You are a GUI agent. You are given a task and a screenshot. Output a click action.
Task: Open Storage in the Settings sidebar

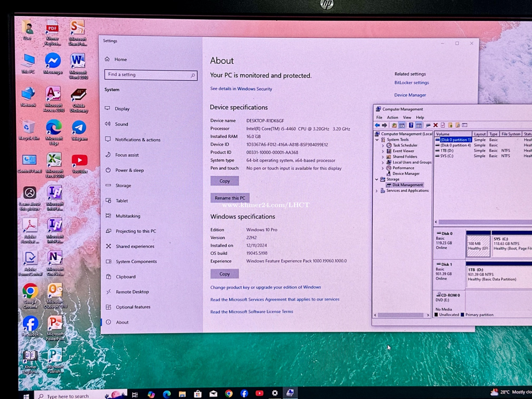pos(123,185)
